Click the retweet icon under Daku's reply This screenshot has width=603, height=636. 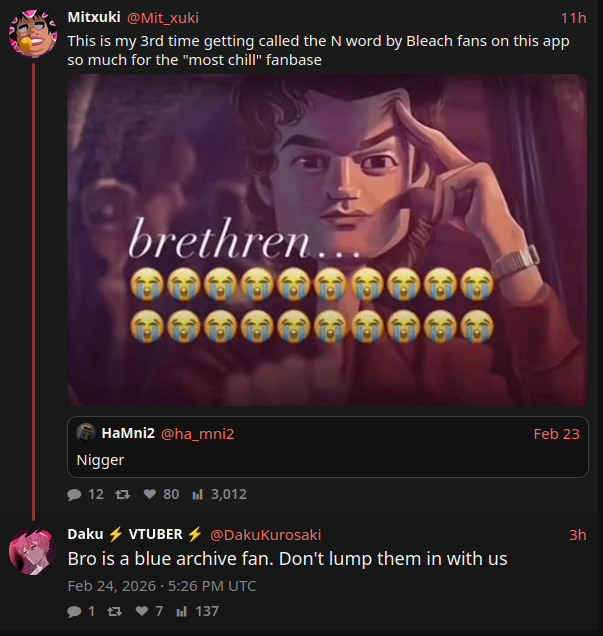(114, 611)
